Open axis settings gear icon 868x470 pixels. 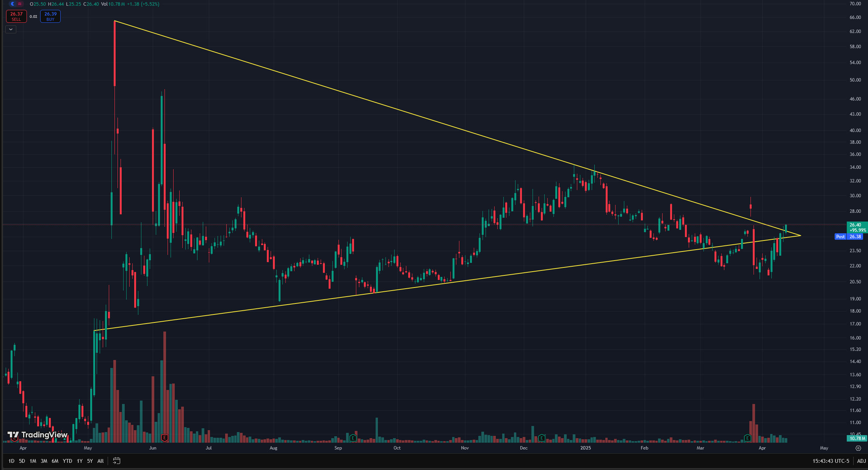(x=858, y=448)
